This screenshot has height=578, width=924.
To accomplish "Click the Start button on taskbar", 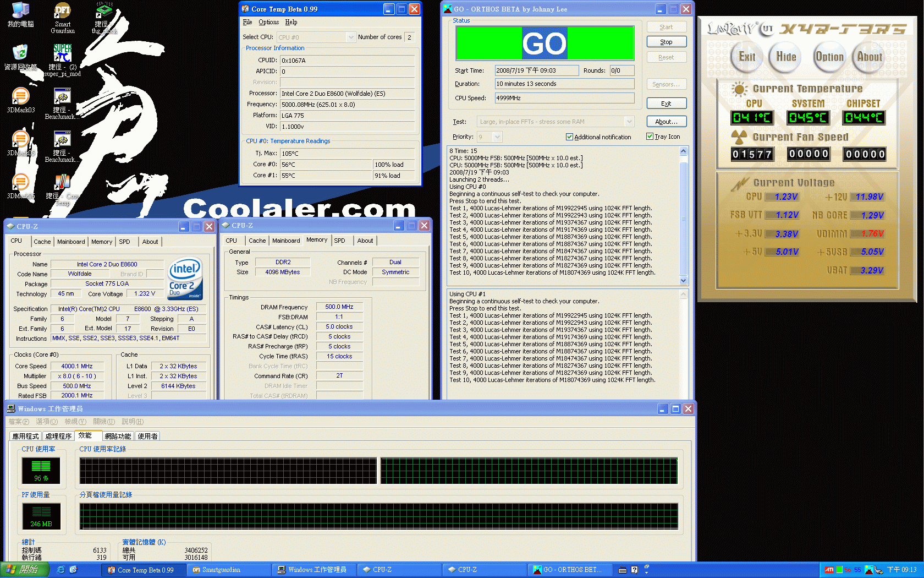I will [x=25, y=570].
